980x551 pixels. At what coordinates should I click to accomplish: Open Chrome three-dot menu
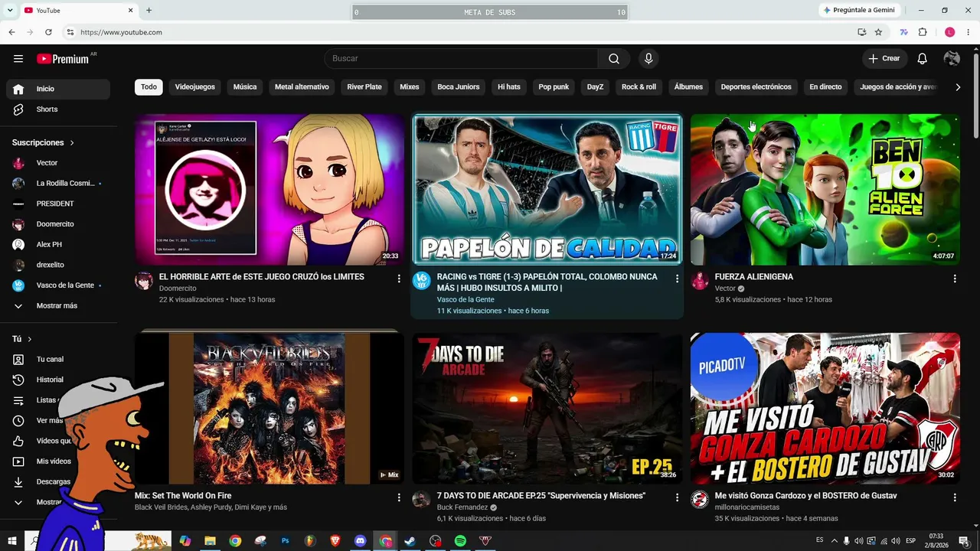pyautogui.click(x=969, y=32)
